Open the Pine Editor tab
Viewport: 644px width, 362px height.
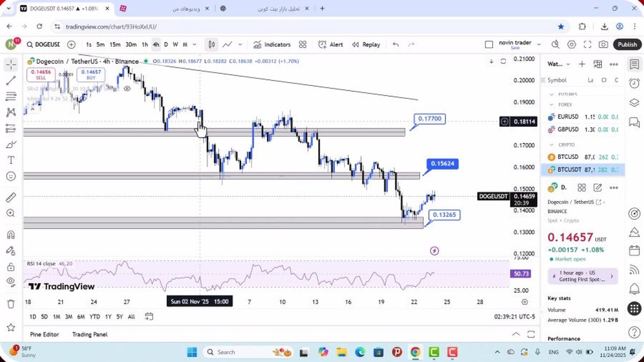45,334
